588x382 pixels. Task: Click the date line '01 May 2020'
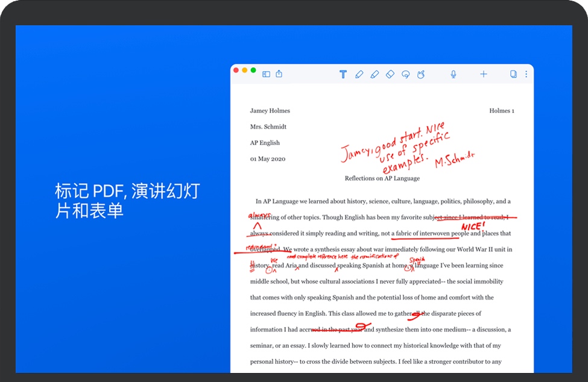[268, 159]
